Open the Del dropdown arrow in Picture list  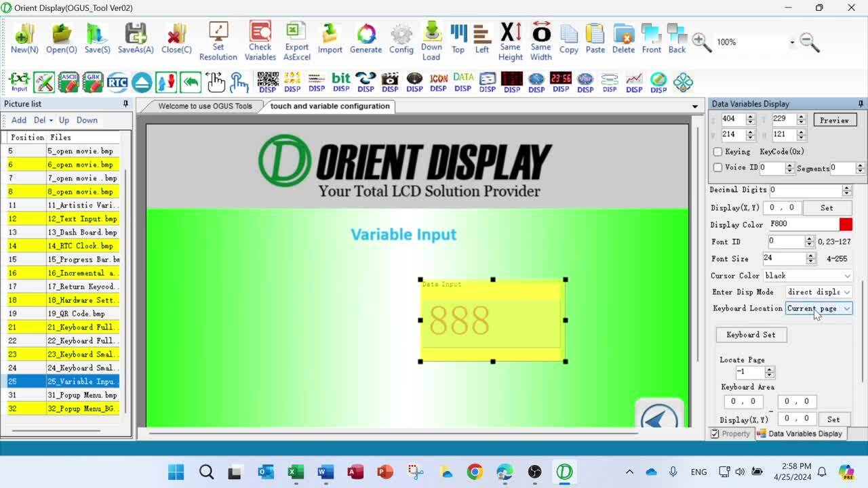(52, 121)
